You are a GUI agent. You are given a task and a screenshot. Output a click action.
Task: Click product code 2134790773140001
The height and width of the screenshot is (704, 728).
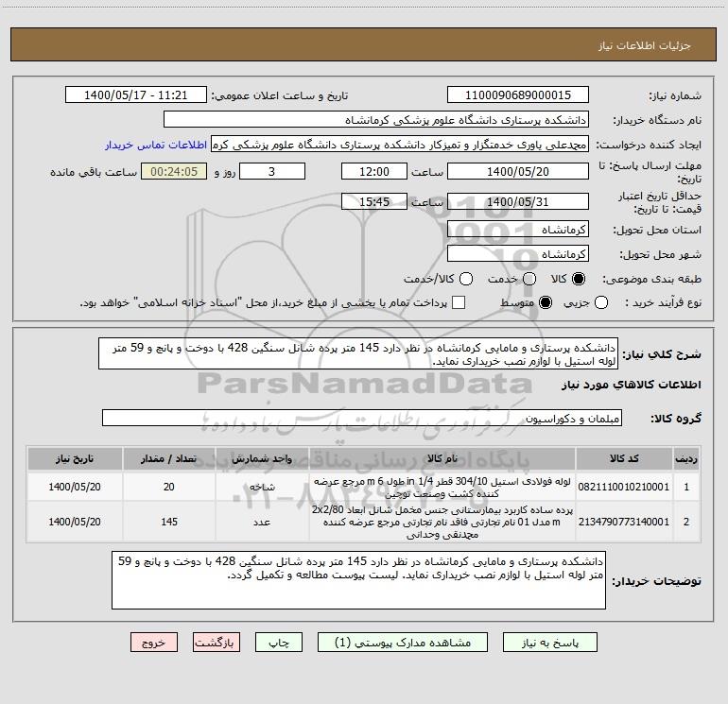[624, 522]
